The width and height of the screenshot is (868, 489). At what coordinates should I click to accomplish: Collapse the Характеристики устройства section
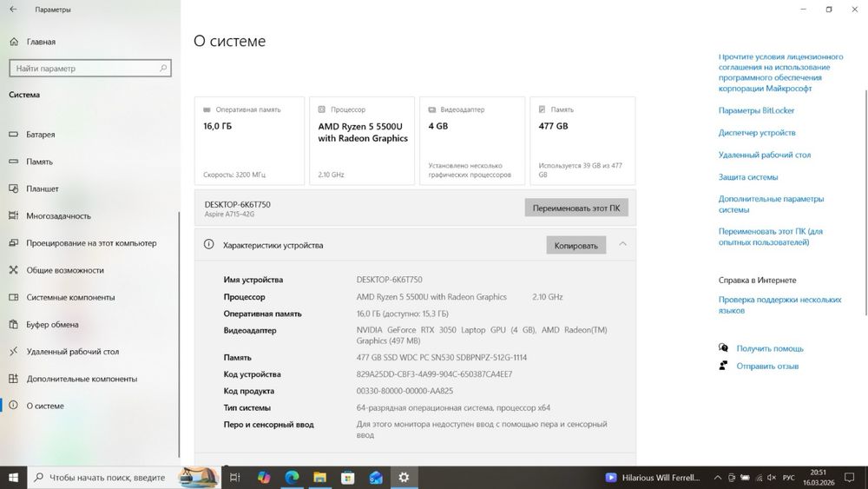point(622,244)
